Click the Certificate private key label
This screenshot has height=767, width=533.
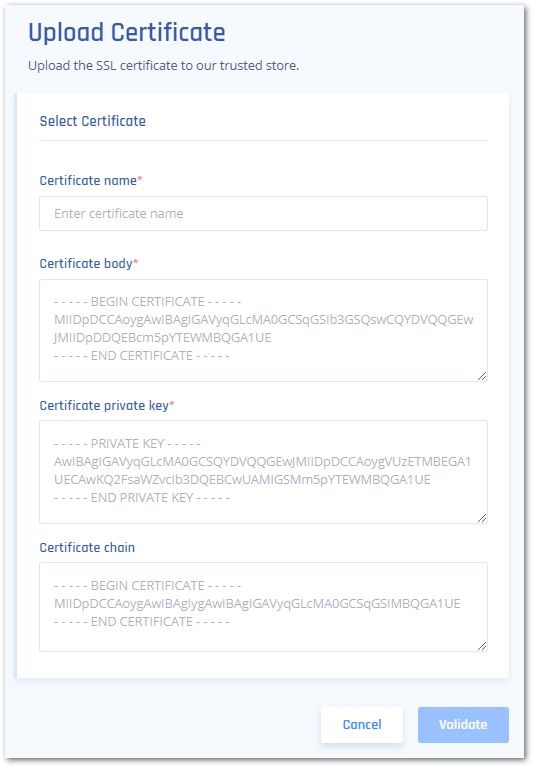(104, 406)
